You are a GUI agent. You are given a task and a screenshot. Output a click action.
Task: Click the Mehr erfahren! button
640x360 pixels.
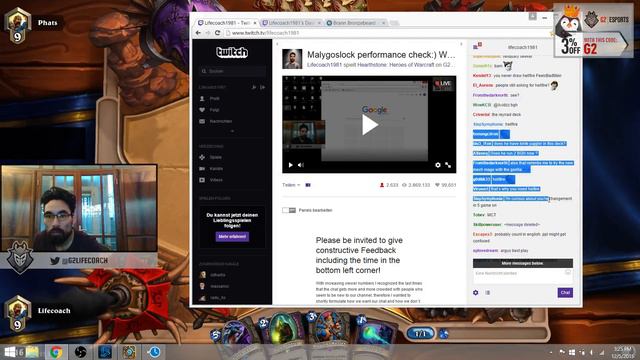click(232, 237)
